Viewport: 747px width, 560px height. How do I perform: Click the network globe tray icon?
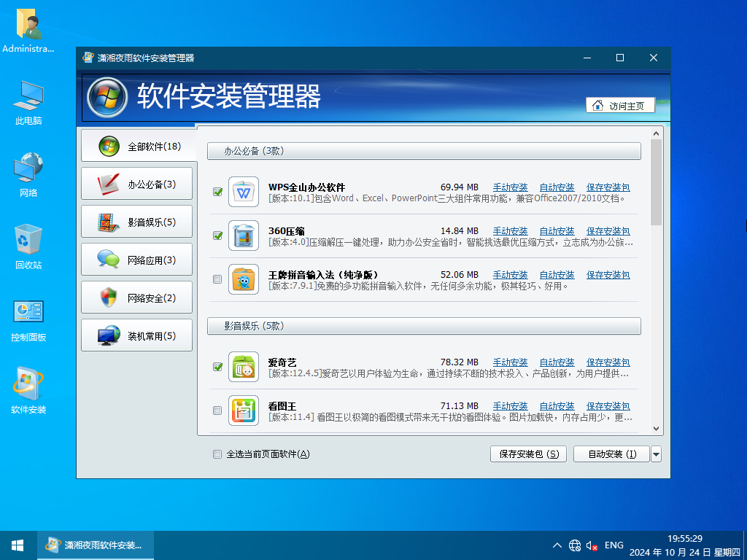point(575,545)
